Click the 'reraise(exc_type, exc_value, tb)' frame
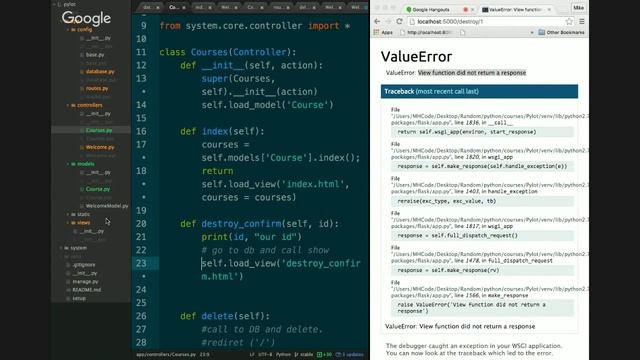 482,201
